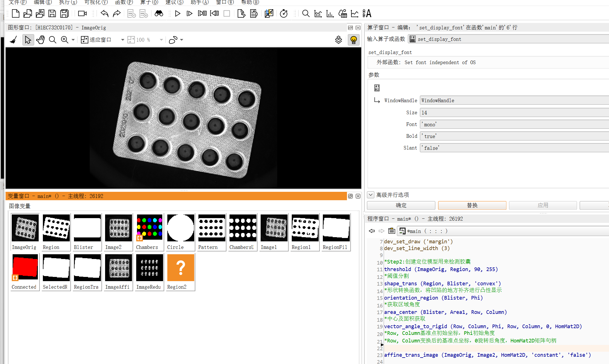Open the 100 % image size dropdown

coord(161,40)
